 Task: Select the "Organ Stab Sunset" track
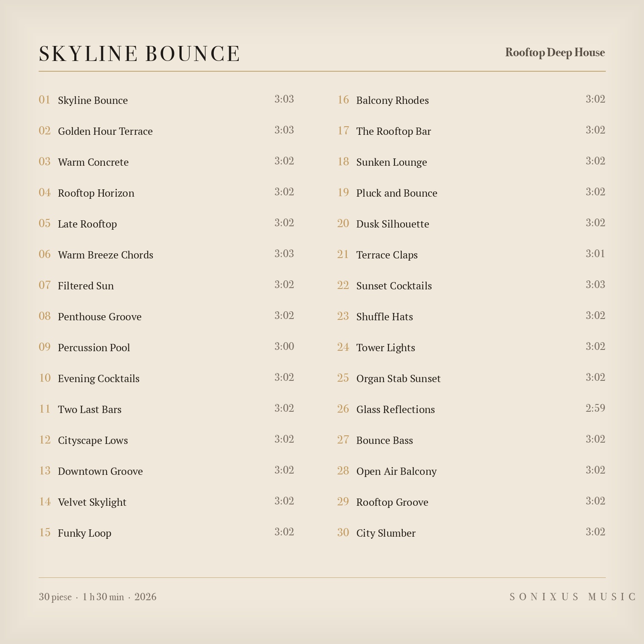click(x=398, y=379)
